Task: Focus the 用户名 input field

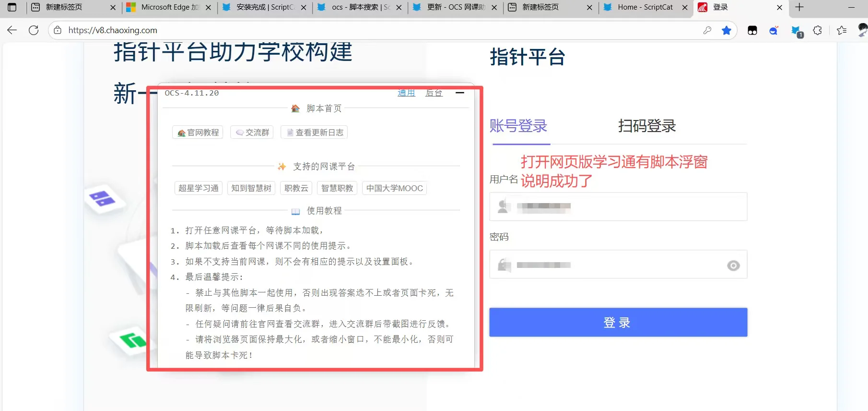Action: click(618, 206)
